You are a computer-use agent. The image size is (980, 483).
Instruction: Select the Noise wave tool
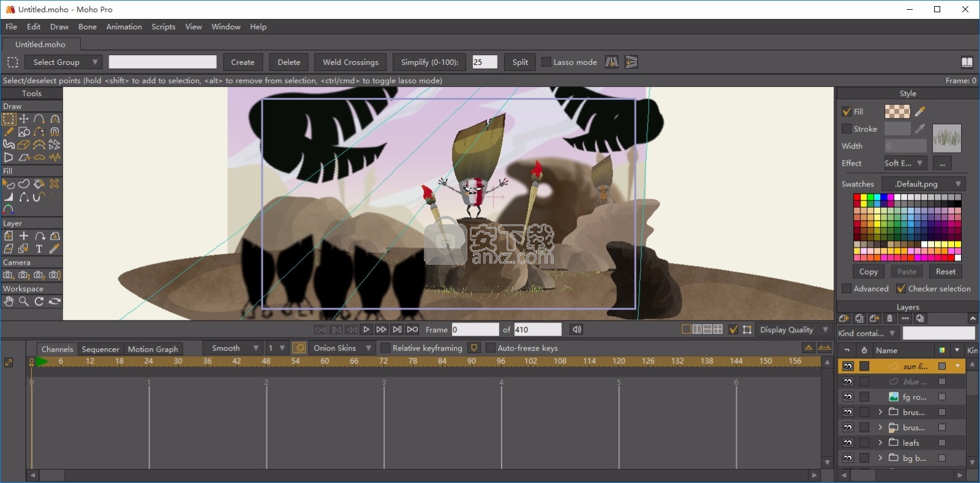pos(55,158)
